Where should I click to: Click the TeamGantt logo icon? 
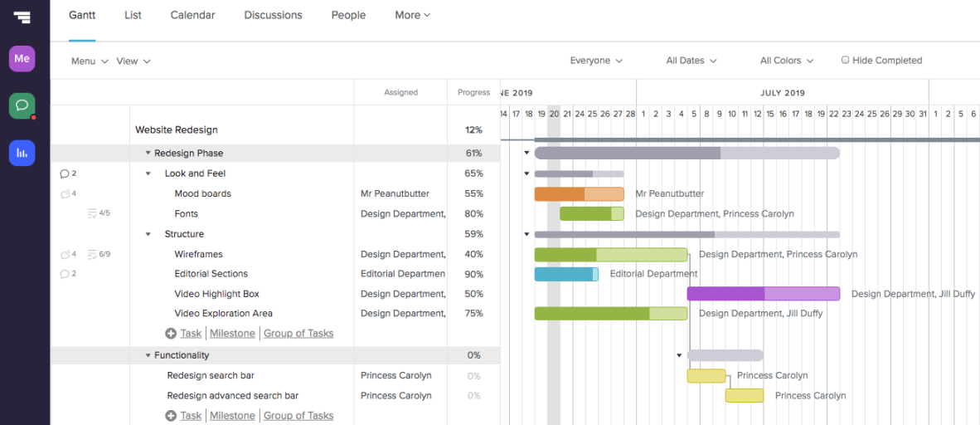coord(22,17)
